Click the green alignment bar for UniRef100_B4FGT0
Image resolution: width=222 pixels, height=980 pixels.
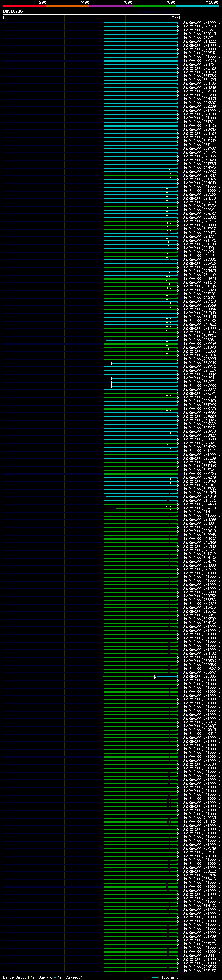140,206
